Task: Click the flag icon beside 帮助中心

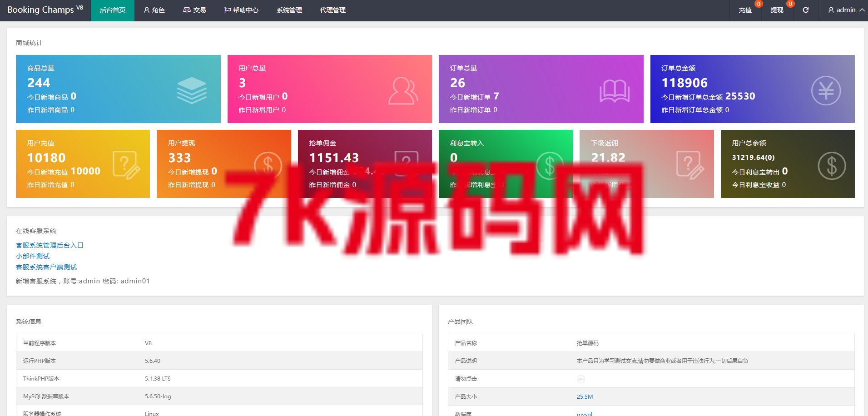Action: [228, 10]
